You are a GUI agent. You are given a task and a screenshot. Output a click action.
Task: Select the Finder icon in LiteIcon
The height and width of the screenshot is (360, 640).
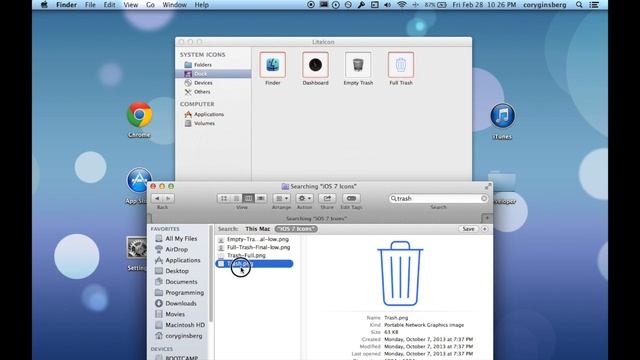click(x=273, y=64)
